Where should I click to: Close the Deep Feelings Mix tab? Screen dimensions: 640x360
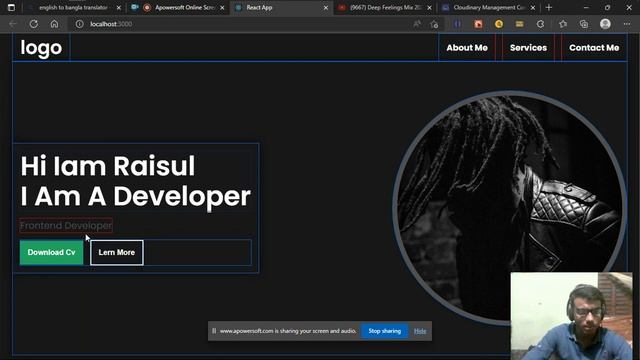coord(429,8)
